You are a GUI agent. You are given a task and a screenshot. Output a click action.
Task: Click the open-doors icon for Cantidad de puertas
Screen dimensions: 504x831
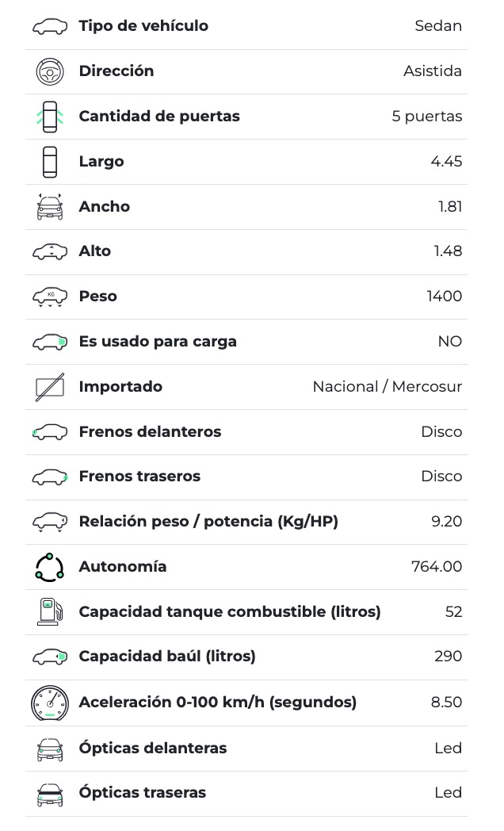pos(50,117)
